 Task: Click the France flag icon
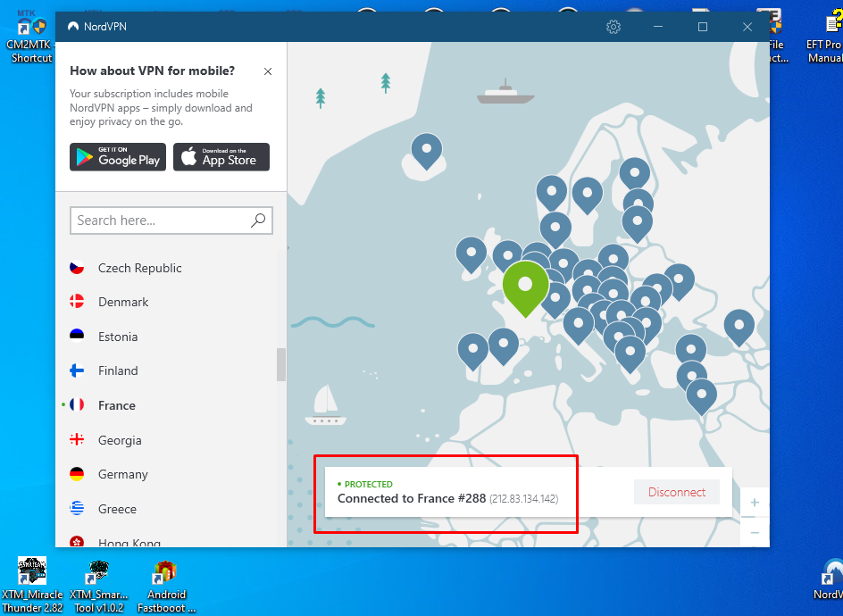[x=77, y=404]
